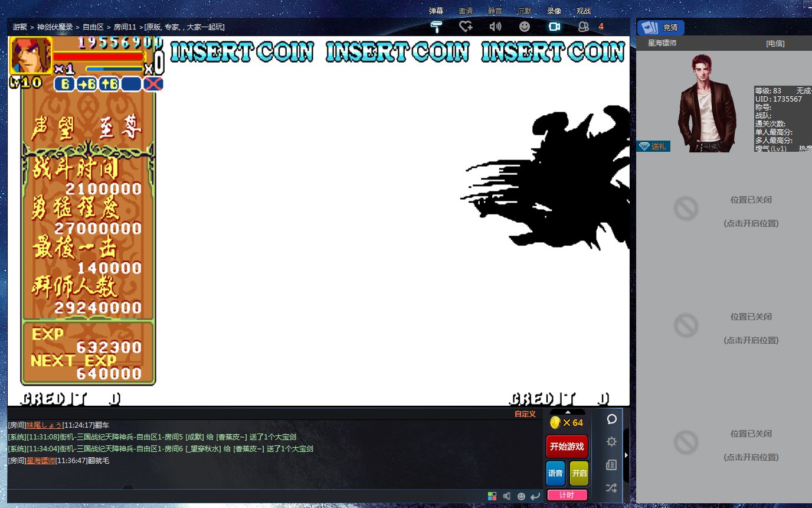Open the news list icon
The height and width of the screenshot is (508, 812).
coord(611,465)
